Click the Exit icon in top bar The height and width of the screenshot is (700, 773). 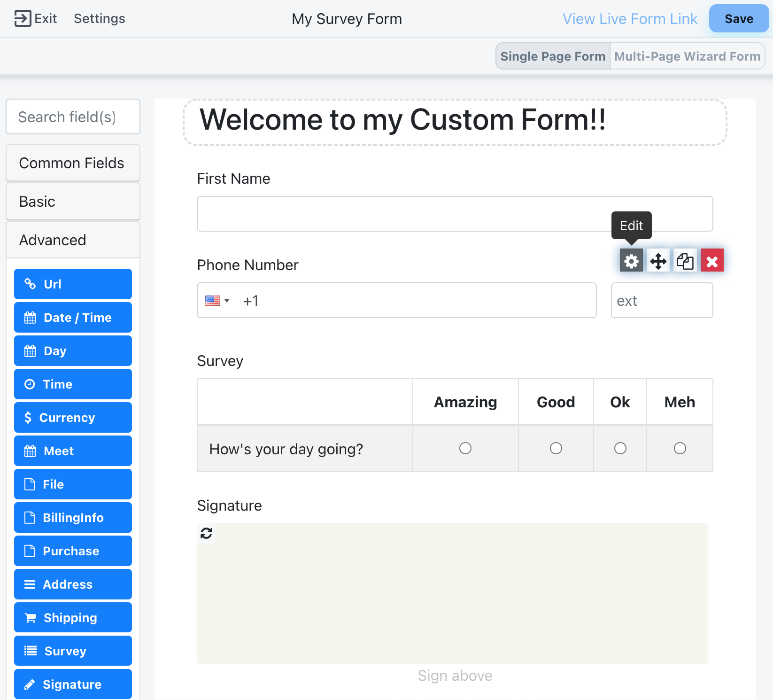point(23,18)
